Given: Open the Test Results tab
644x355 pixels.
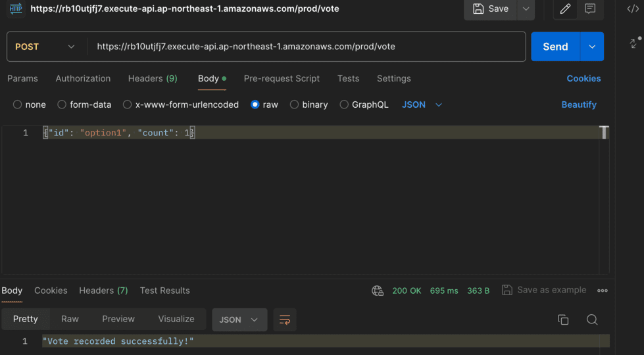Looking at the screenshot, I should coord(164,291).
